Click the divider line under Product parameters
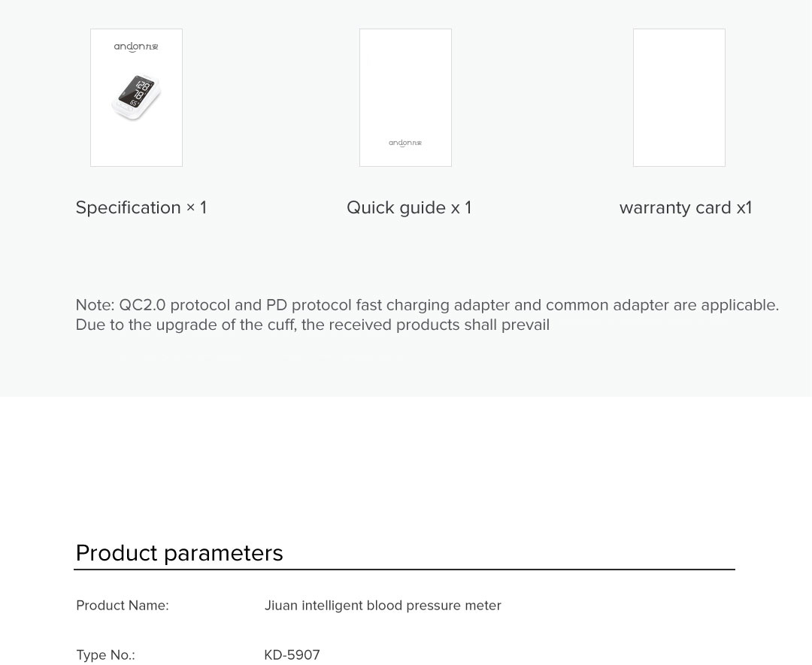 coord(404,570)
